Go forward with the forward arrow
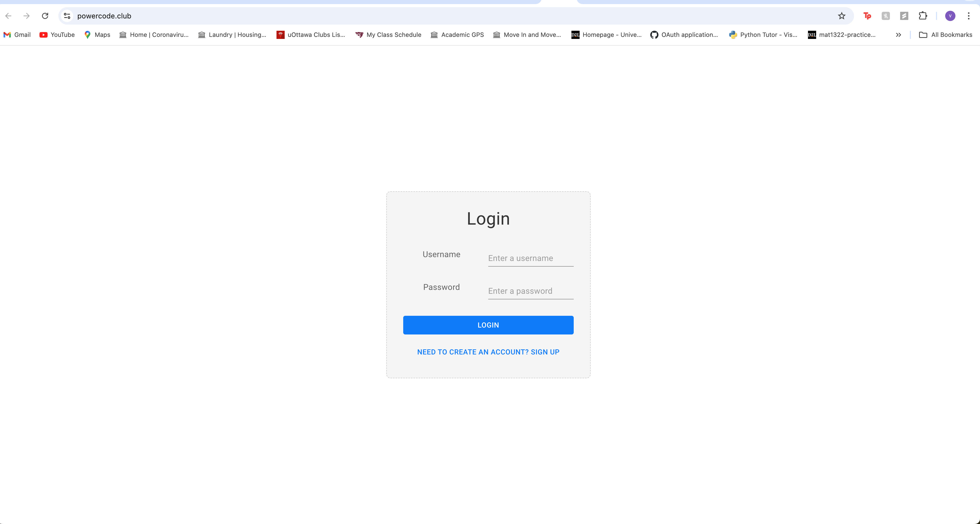Screen dimensions: 980x524 (x=26, y=16)
